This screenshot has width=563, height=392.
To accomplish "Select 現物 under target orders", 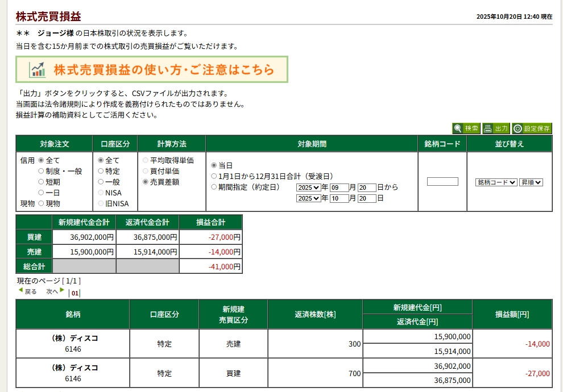I will (41, 203).
